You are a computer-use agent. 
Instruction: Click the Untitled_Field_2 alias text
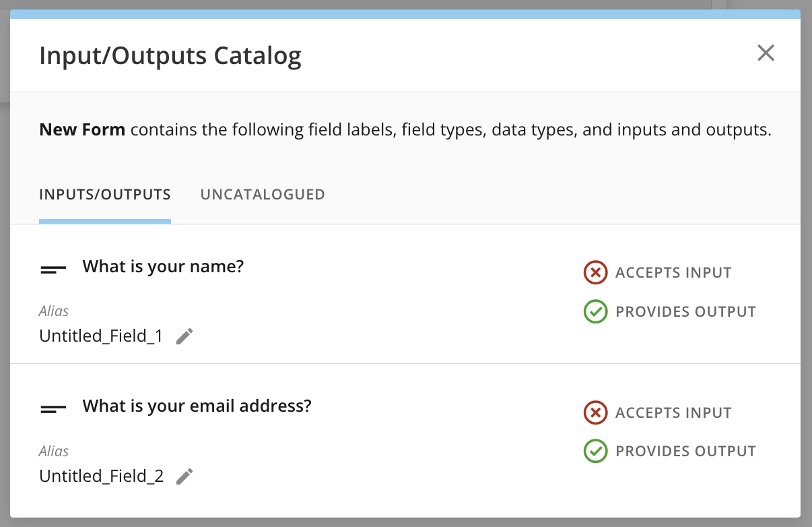pos(101,476)
